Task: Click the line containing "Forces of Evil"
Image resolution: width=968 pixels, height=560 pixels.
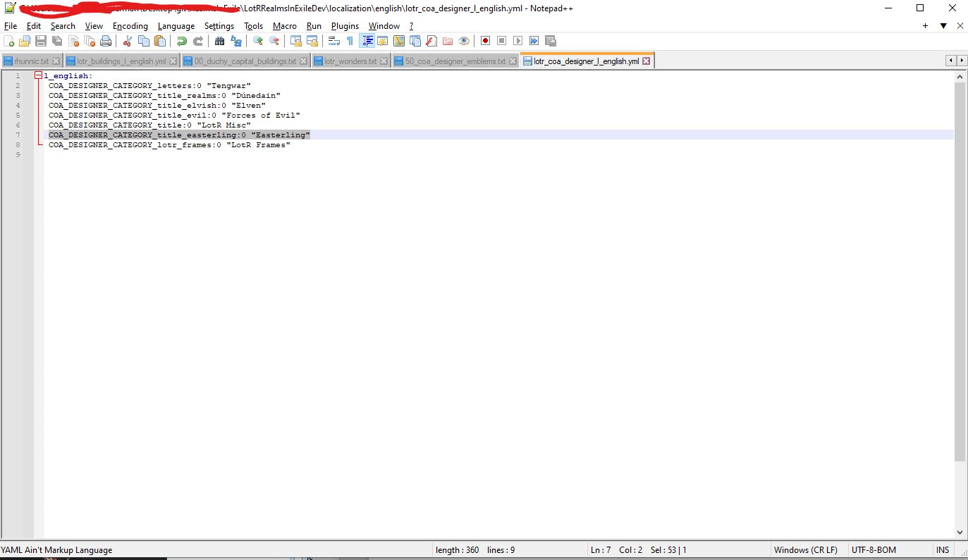Action: pos(174,115)
